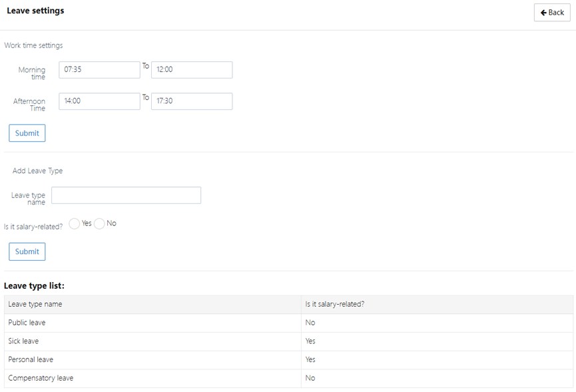This screenshot has width=576, height=392.
Task: Select No for salary-related
Action: pyautogui.click(x=99, y=224)
